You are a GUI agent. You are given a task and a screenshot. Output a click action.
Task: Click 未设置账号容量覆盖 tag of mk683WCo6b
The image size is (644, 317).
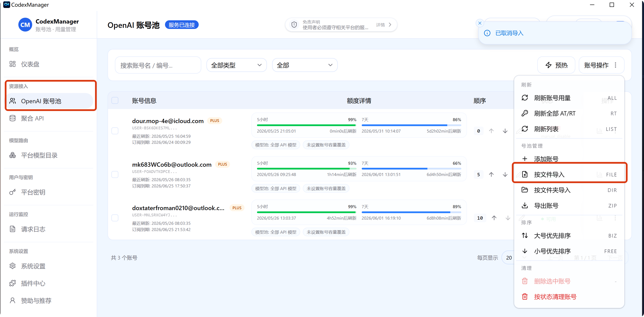pos(326,188)
